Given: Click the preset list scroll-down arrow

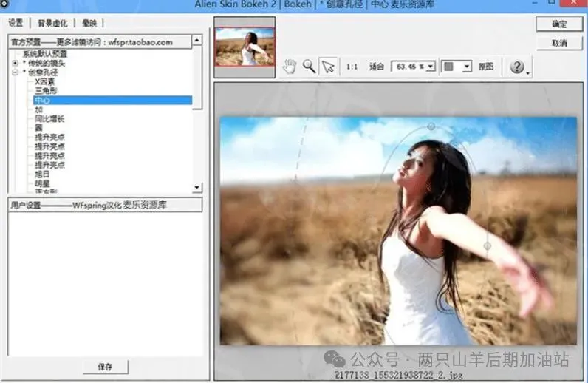Looking at the screenshot, I should pyautogui.click(x=197, y=187).
